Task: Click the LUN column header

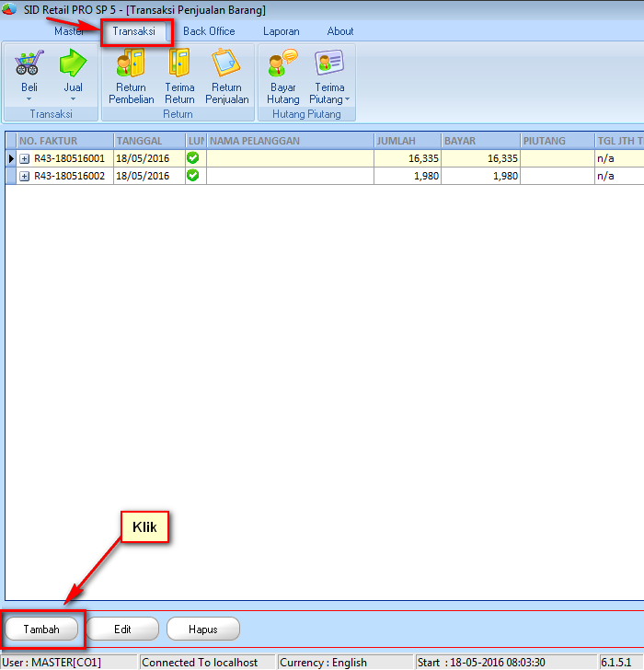Action: point(196,141)
